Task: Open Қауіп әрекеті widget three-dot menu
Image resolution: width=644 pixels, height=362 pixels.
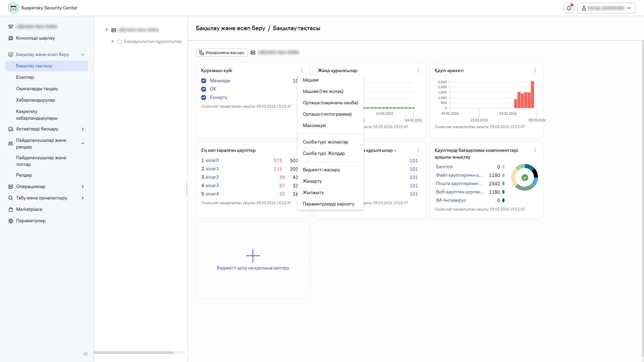Action: pos(535,70)
